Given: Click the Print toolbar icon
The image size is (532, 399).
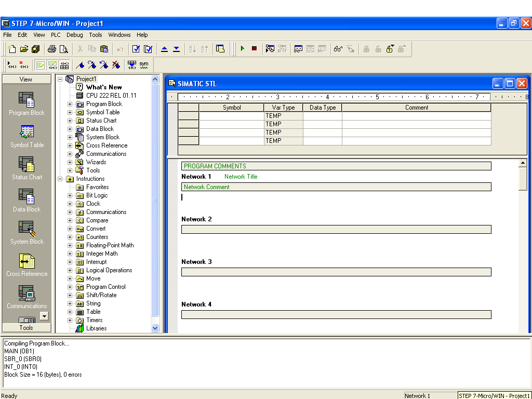Looking at the screenshot, I should [52, 49].
